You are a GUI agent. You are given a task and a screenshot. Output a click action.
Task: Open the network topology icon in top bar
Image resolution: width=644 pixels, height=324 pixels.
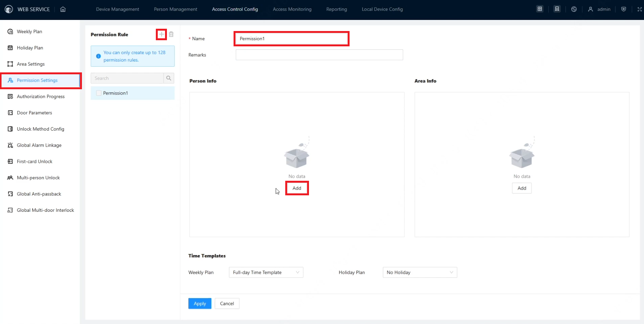(x=557, y=9)
